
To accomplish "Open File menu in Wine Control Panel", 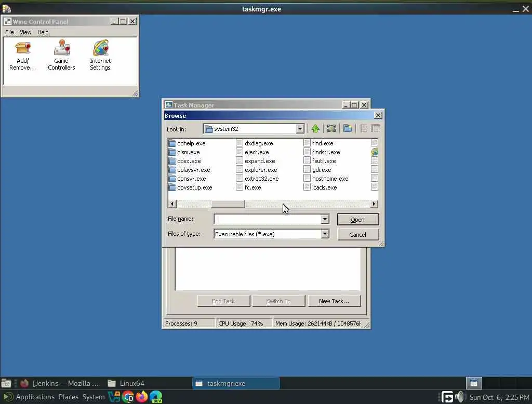I will [9, 32].
